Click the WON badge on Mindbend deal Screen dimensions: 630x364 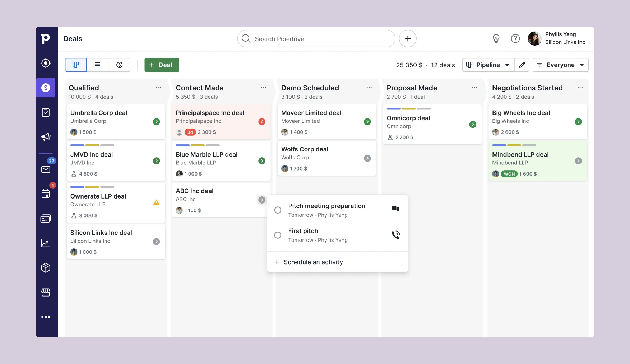tap(509, 174)
